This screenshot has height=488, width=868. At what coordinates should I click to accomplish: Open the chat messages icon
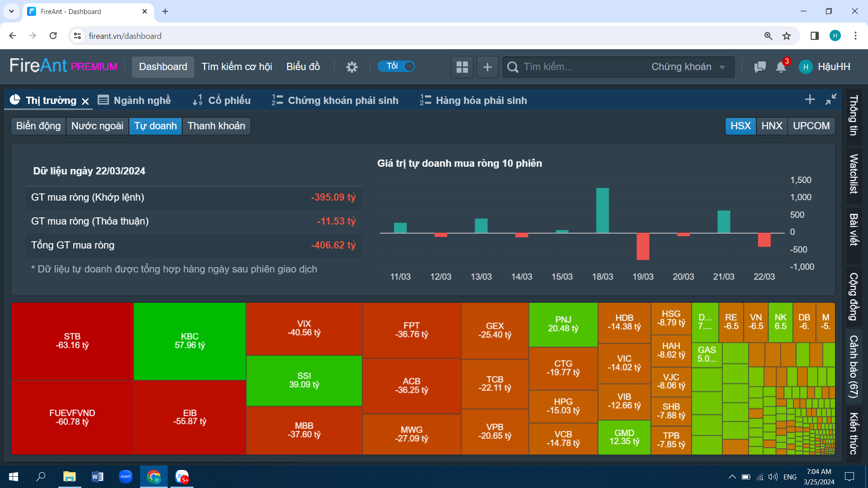coord(759,67)
